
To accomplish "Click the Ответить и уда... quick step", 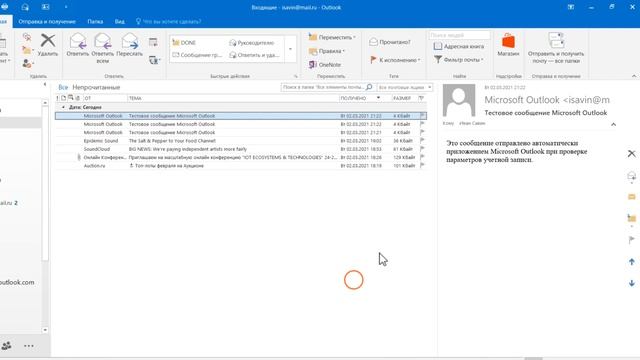I will pos(254,55).
